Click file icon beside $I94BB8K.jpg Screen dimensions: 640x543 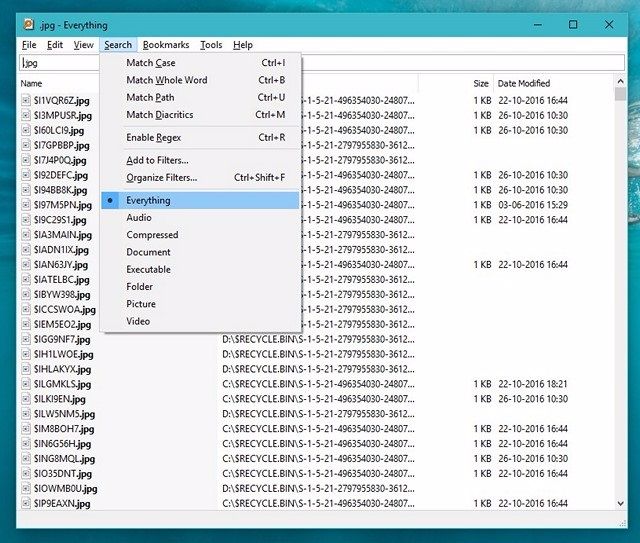click(26, 190)
